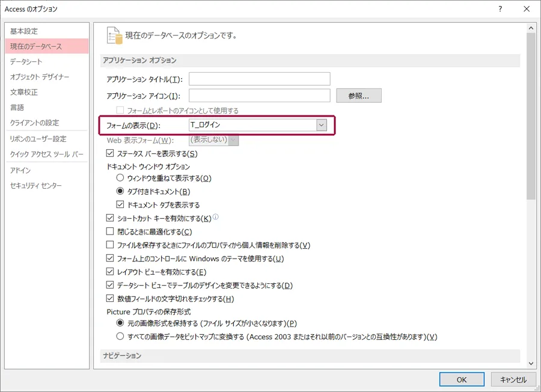
Task: Open the 基本設定 category
Action: [24, 31]
